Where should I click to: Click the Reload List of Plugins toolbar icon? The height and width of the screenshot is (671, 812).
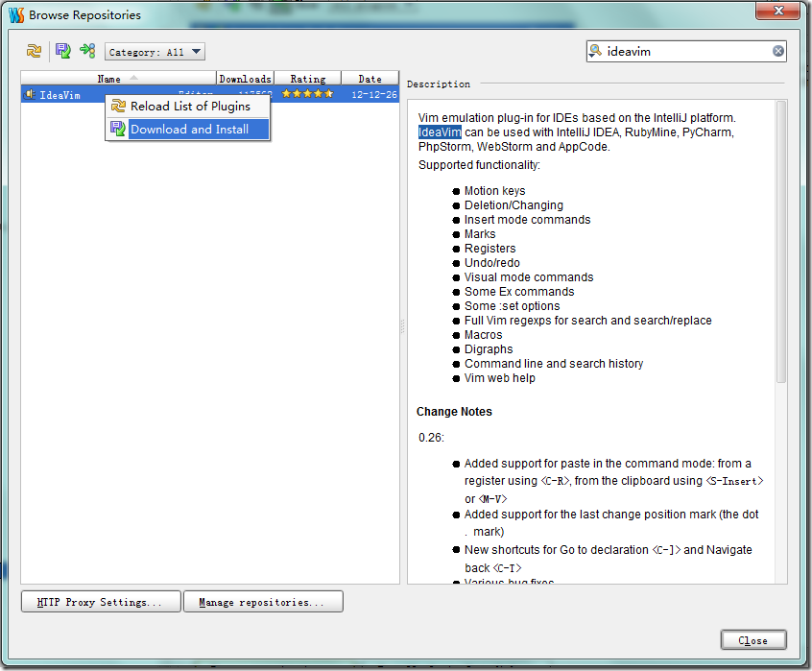[34, 51]
